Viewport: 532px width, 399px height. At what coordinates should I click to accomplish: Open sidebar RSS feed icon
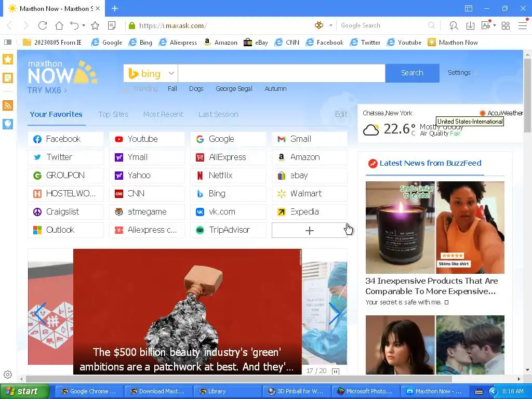pyautogui.click(x=8, y=105)
